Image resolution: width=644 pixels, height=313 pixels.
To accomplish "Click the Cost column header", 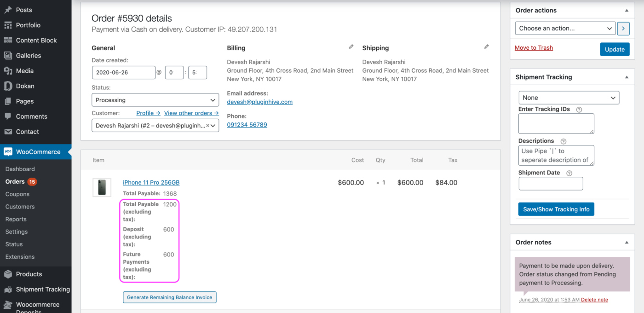I will 357,160.
